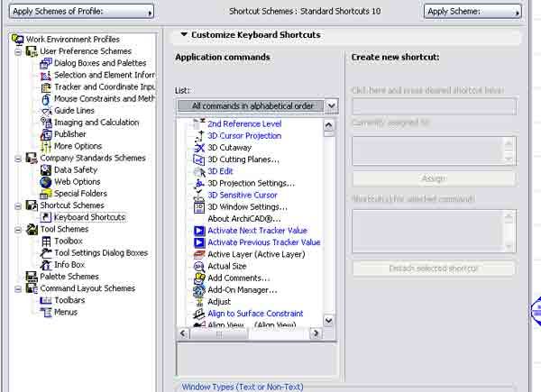Select the About ArchiCAD command
This screenshot has width=541, height=392.
point(244,219)
